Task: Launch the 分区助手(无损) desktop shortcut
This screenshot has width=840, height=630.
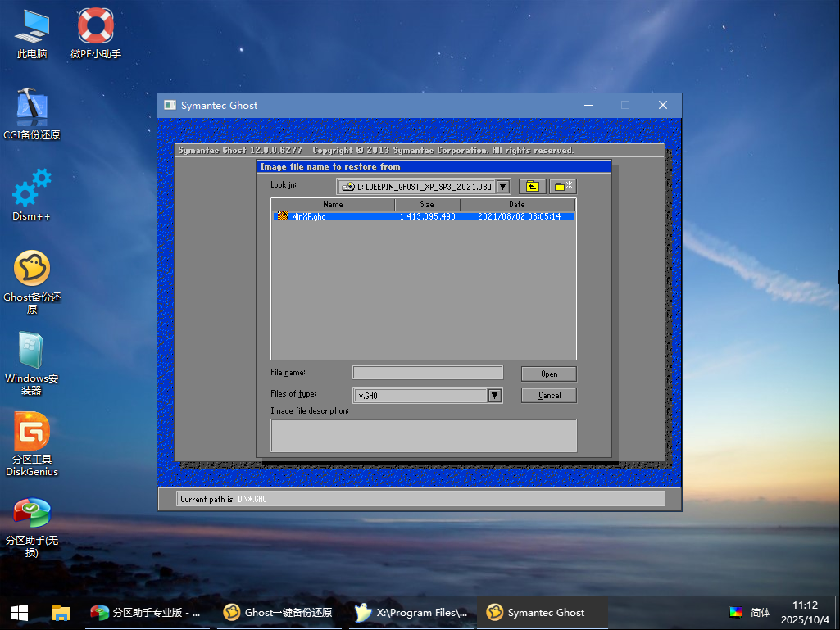Action: 32,527
